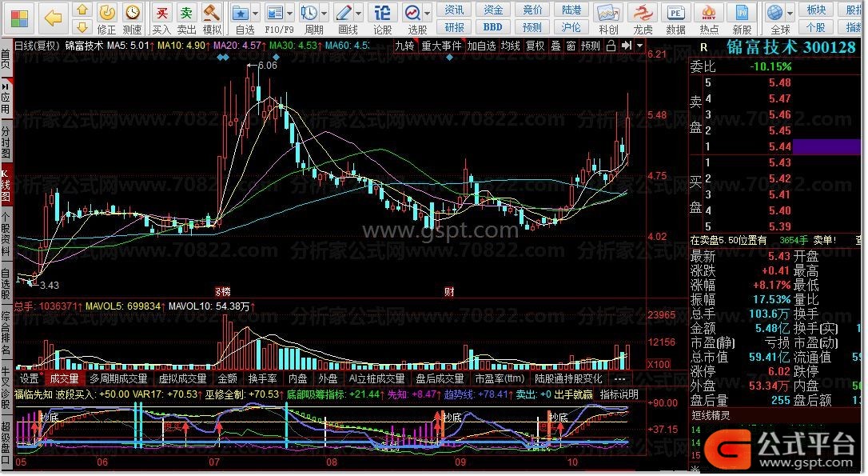Click the colorful home grid icon
This screenshot has width=868, height=476.
19,18
